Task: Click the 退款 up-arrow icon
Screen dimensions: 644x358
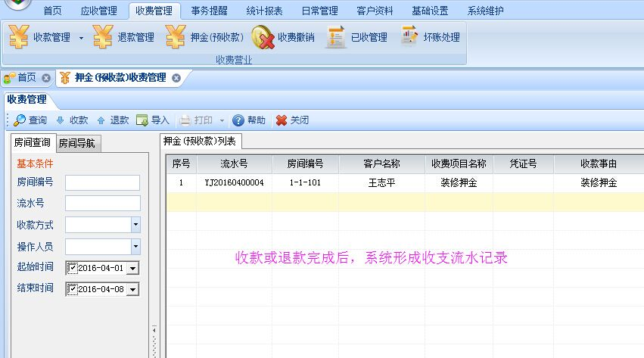Action: pyautogui.click(x=101, y=120)
